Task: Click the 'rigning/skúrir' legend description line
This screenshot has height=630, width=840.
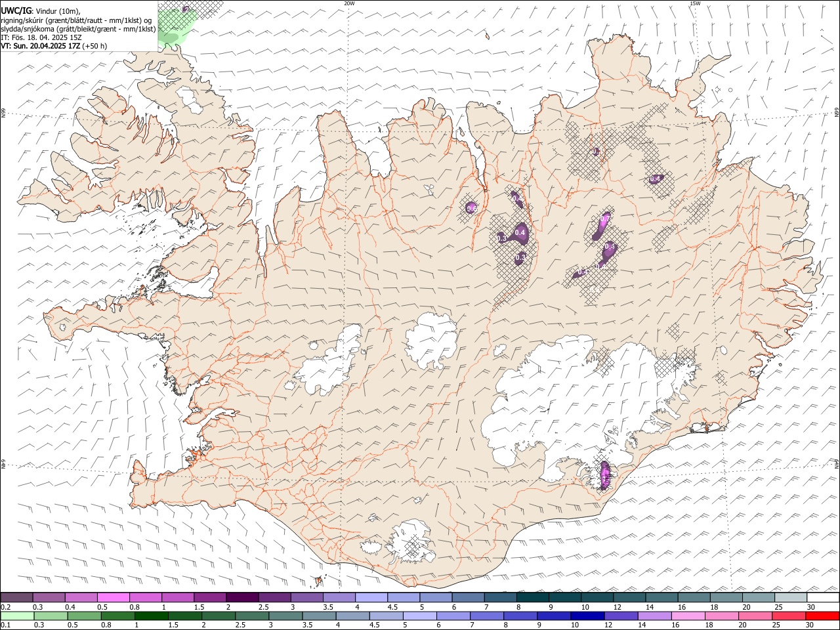Action: pos(77,20)
